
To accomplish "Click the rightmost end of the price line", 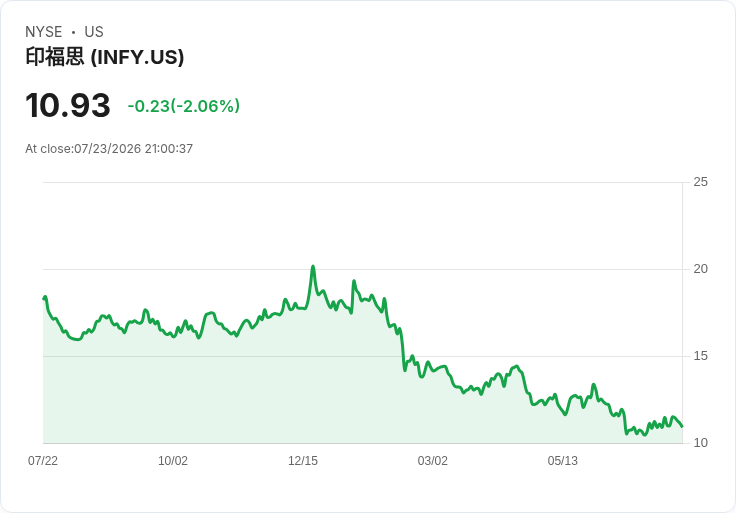I will 682,426.
